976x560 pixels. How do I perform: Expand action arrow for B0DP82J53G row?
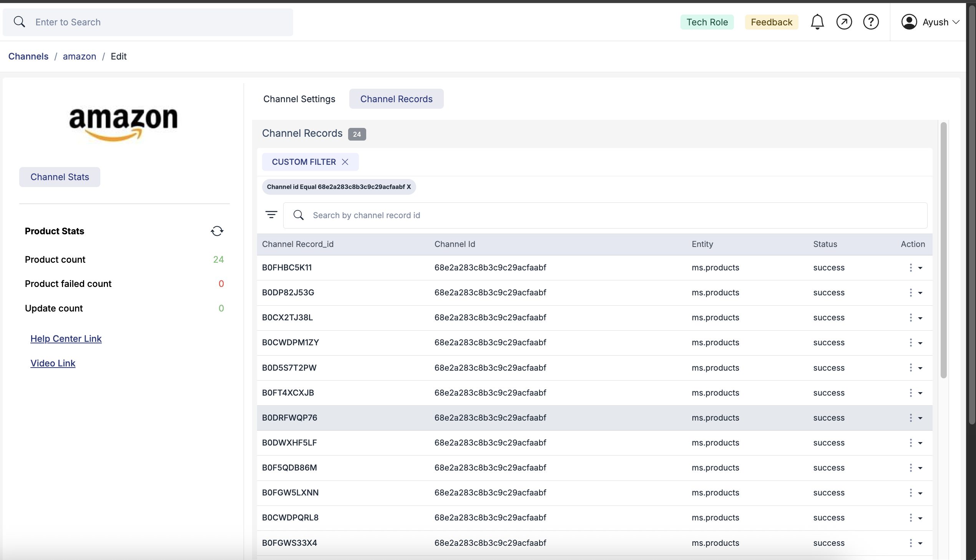click(920, 293)
